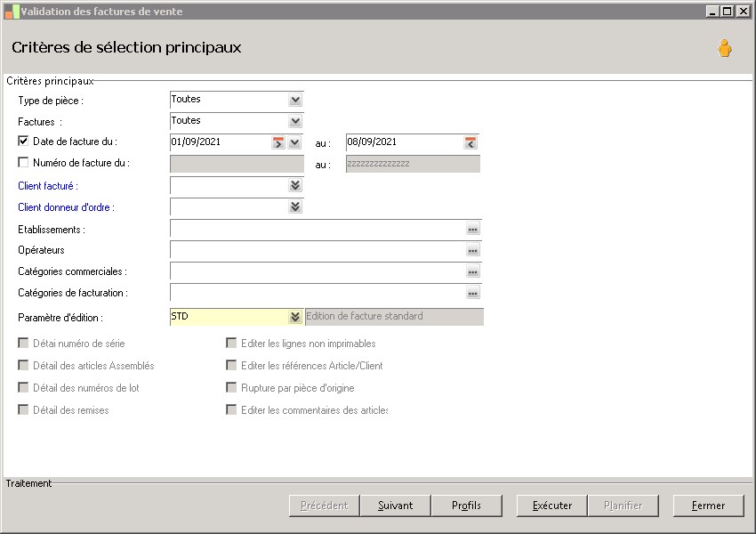Enable the Numéro de facture du checkbox
The height and width of the screenshot is (534, 756).
[x=23, y=162]
